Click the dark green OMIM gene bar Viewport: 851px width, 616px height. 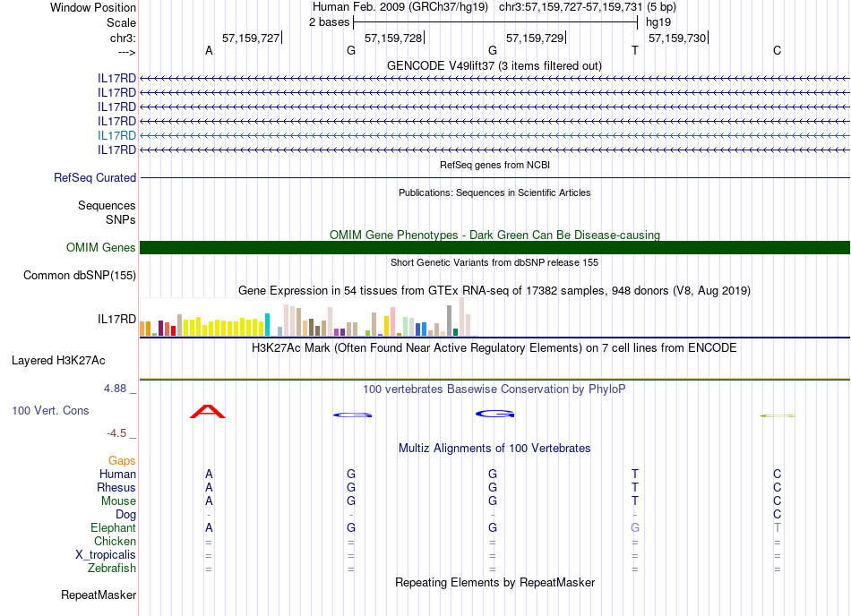point(494,247)
